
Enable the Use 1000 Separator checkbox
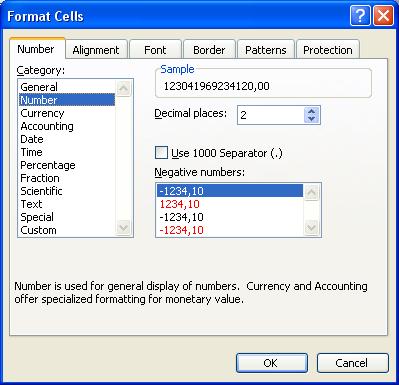[161, 153]
